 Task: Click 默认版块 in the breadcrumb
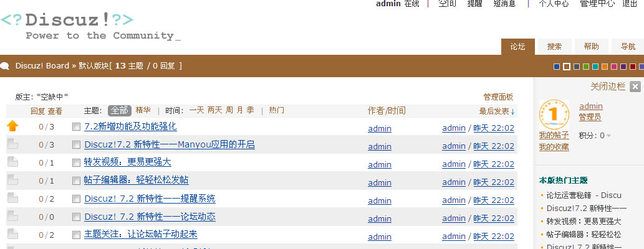[94, 66]
